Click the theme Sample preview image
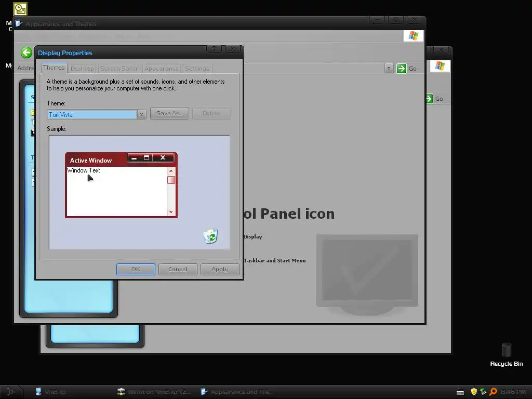Image resolution: width=532 pixels, height=399 pixels. coord(139,192)
